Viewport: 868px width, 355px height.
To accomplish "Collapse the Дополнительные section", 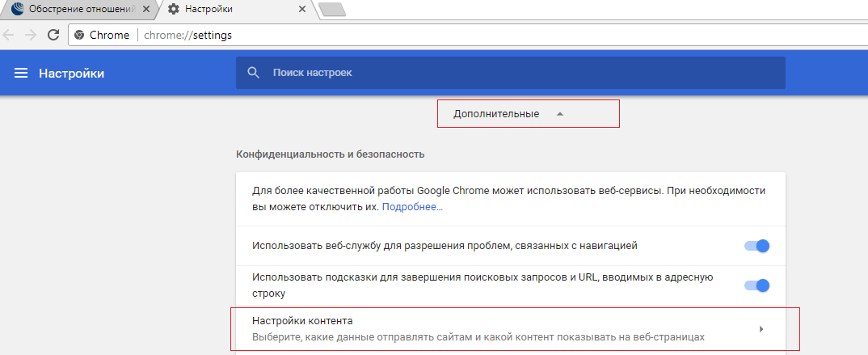I will click(496, 114).
